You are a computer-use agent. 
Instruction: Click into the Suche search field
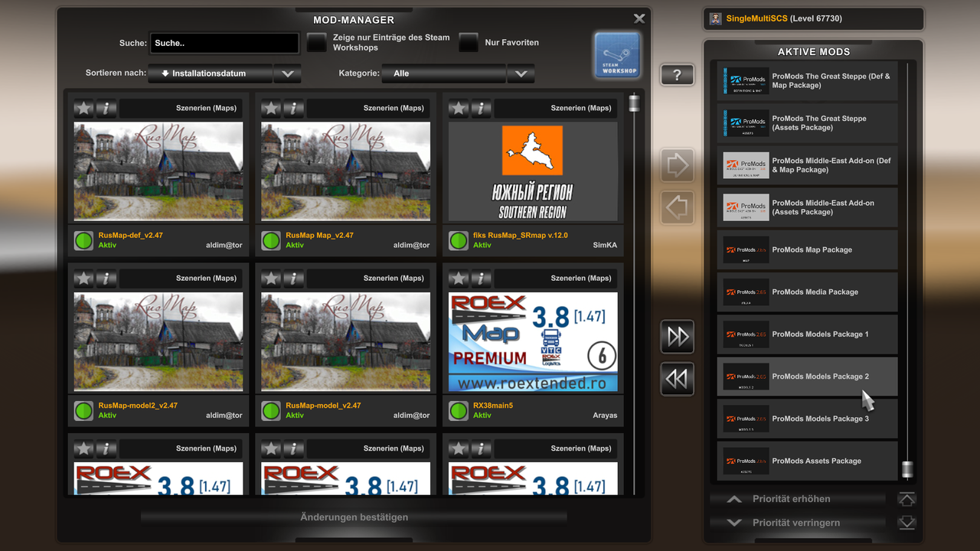224,43
